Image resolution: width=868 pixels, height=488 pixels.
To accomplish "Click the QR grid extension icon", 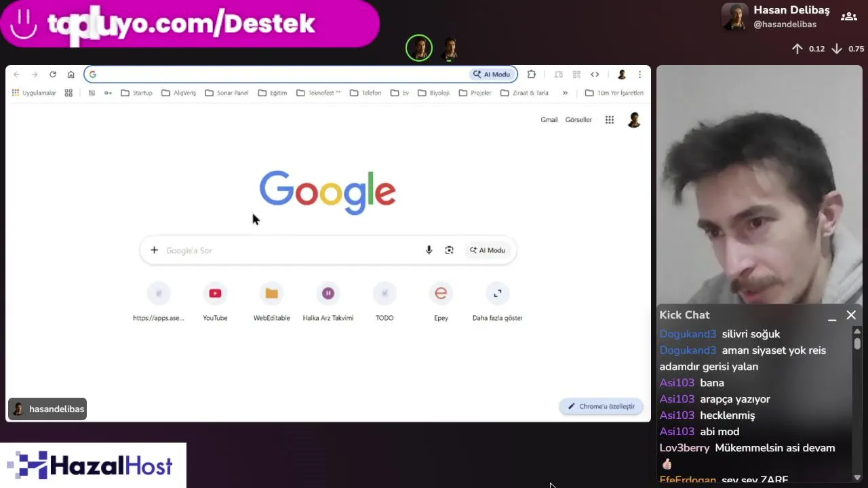I will pyautogui.click(x=576, y=75).
